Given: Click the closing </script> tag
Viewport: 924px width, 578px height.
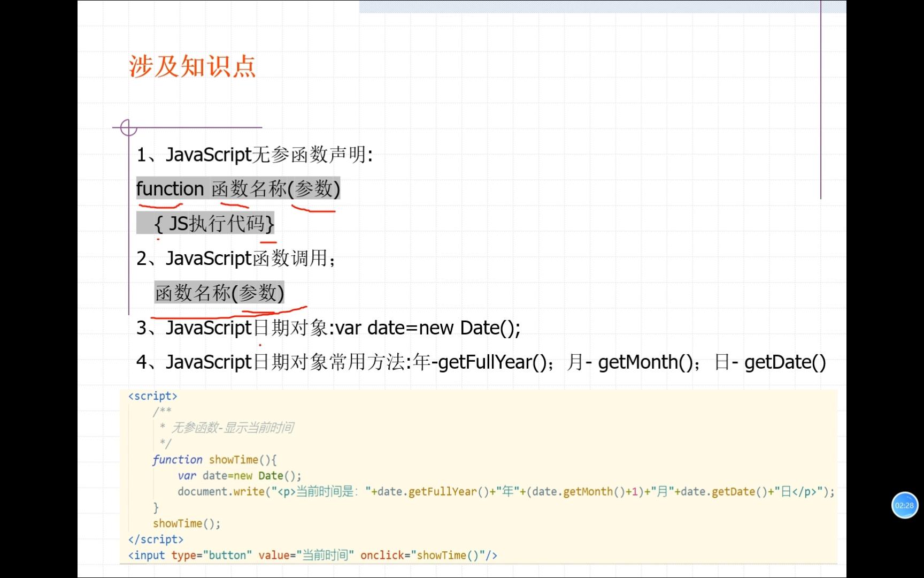Looking at the screenshot, I should click(x=156, y=539).
